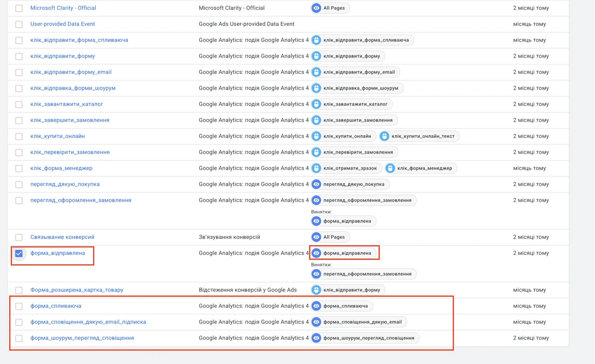Click the клік_відправити_форму_email trigger chip
595x364 pixels.
coord(356,72)
